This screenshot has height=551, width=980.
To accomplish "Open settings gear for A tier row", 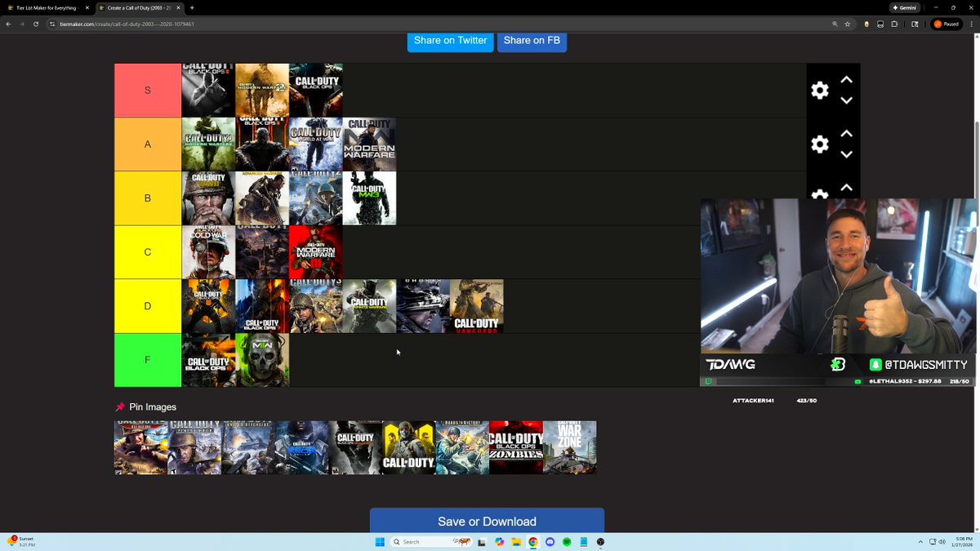I will click(820, 144).
